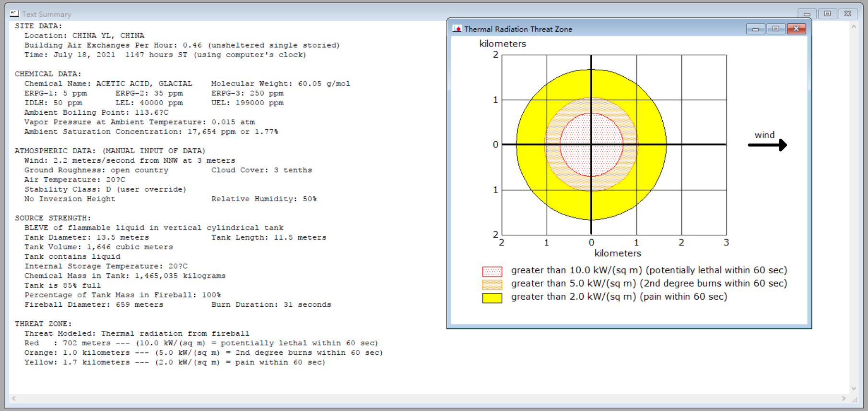This screenshot has height=411, width=868.
Task: Click the 'Building Air Exchanges Per Hour' line
Action: pyautogui.click(x=182, y=45)
